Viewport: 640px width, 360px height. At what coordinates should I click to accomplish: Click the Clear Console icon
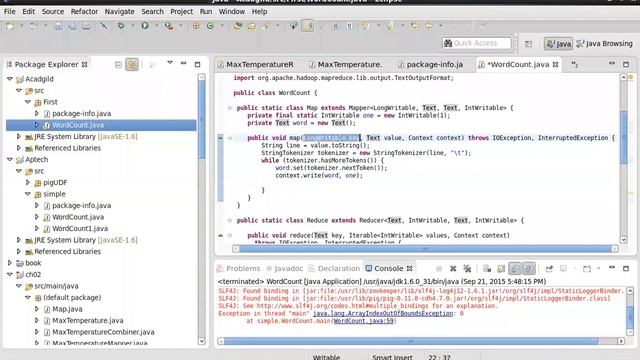click(487, 269)
